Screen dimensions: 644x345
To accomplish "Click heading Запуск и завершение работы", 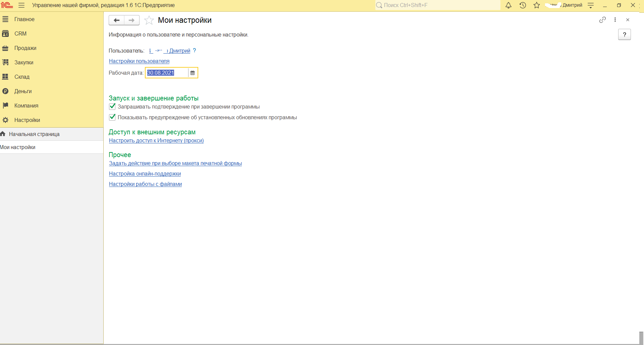I will (x=154, y=98).
